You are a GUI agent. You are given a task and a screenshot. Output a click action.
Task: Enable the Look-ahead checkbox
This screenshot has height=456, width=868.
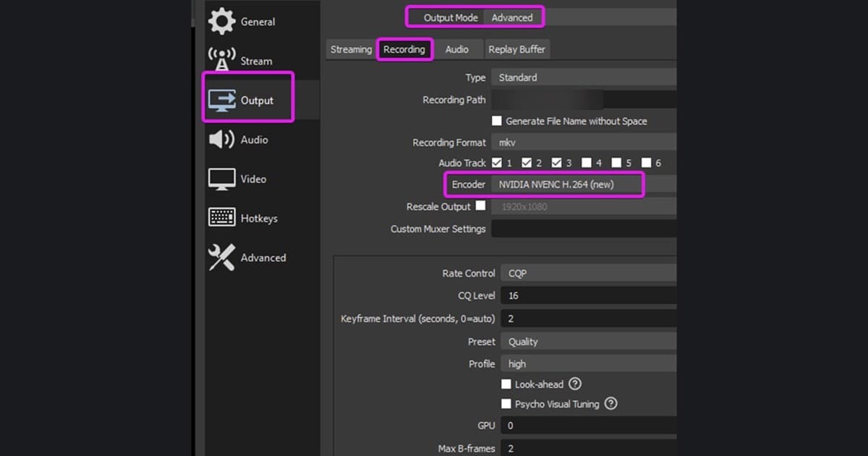pyautogui.click(x=506, y=384)
